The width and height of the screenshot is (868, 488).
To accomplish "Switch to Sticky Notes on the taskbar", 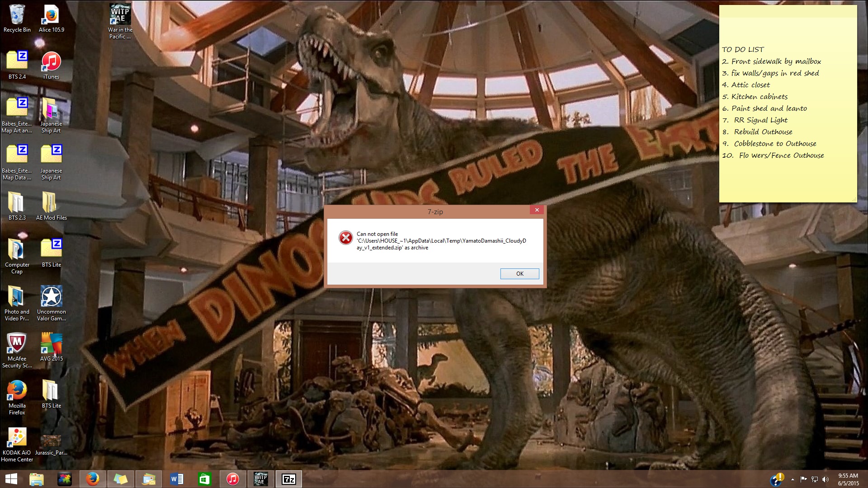I will 121,479.
